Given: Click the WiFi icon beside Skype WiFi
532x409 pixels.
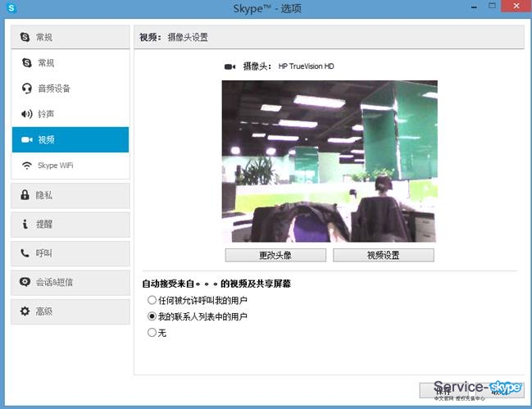Looking at the screenshot, I should [27, 166].
